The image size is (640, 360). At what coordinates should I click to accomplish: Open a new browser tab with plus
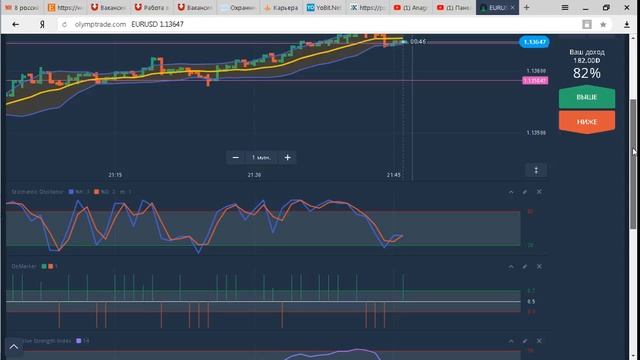click(527, 7)
